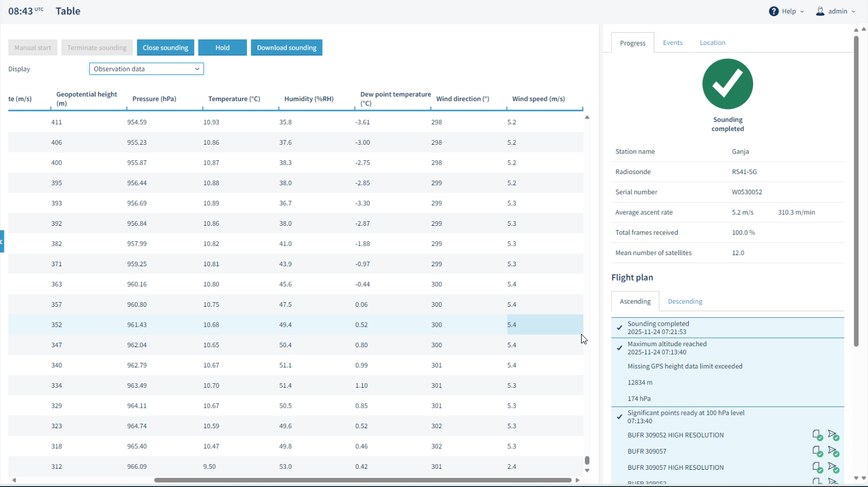This screenshot has width=868, height=487.
Task: Click the send icon for BUFR 309052 HIGH RESOLUTION
Action: pos(833,435)
